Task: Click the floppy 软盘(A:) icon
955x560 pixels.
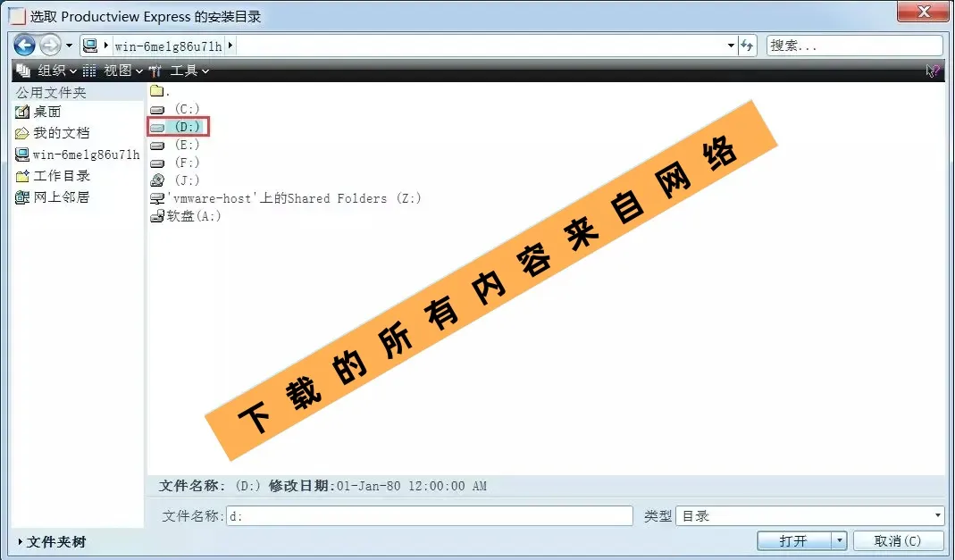Action: point(157,216)
